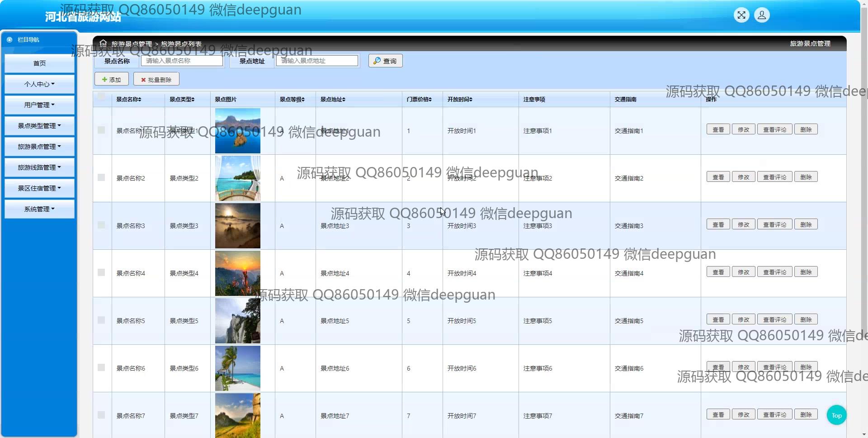Sort by 门票价格 column arrow
Viewport: 868px width, 438px height.
pos(430,100)
